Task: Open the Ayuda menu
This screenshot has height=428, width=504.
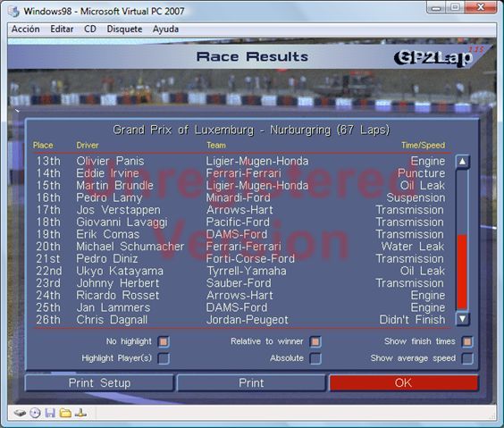Action: pos(165,29)
